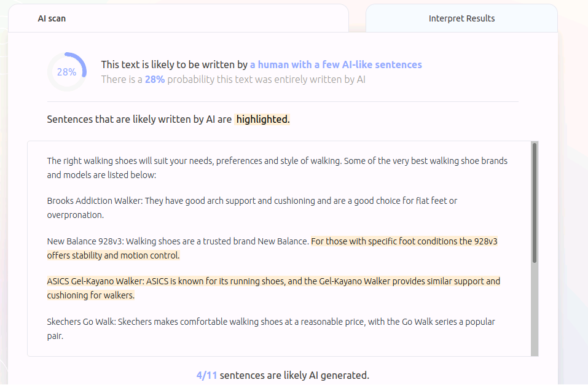Click 'a human with a few AI-like sentences' text
Image resolution: width=588 pixels, height=385 pixels.
point(336,64)
